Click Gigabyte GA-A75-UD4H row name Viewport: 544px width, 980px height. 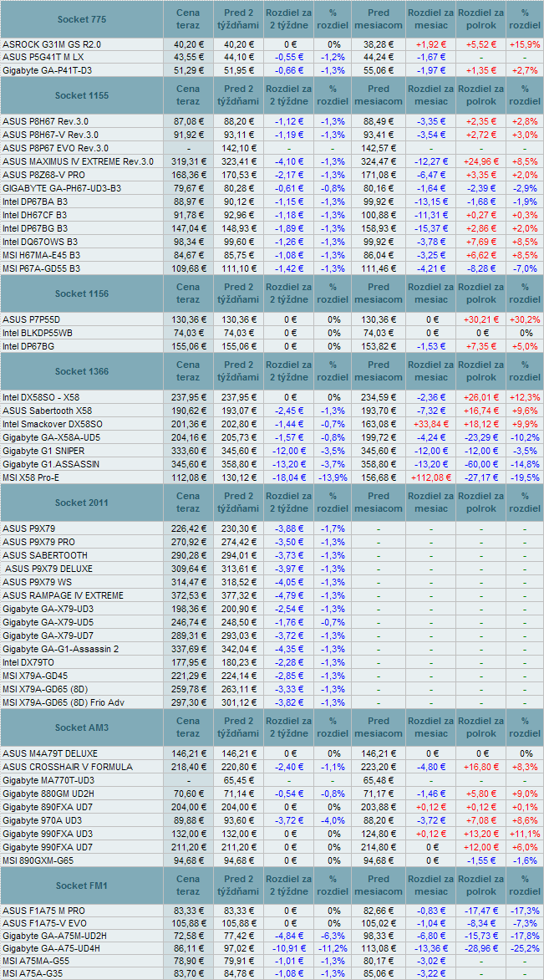[51, 948]
